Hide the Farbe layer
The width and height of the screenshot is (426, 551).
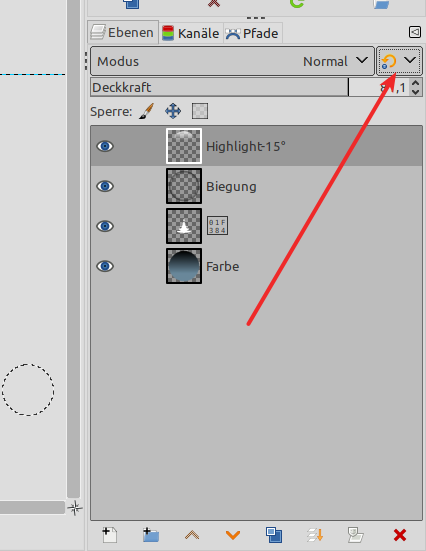pos(105,266)
